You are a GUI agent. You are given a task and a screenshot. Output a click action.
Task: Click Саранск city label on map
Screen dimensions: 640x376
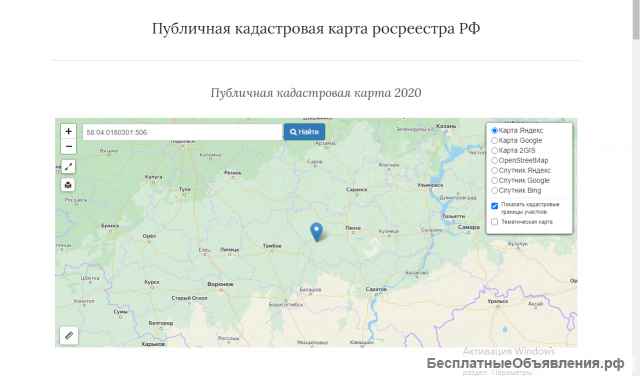pyautogui.click(x=356, y=189)
